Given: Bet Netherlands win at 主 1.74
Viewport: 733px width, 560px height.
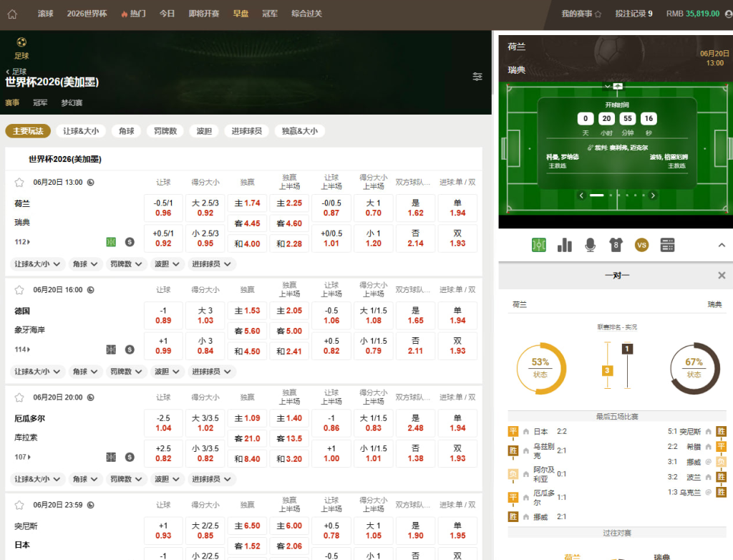Looking at the screenshot, I should coord(247,203).
